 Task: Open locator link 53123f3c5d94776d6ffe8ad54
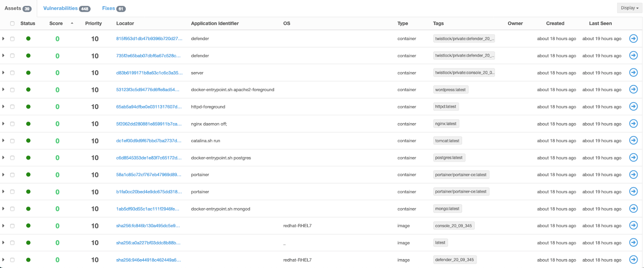pos(148,89)
